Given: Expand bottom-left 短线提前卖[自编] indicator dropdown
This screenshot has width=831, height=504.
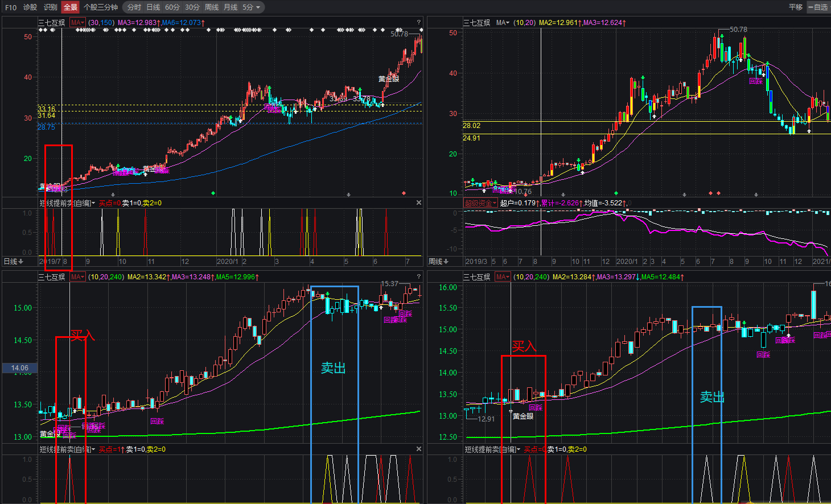Looking at the screenshot, I should [x=67, y=449].
